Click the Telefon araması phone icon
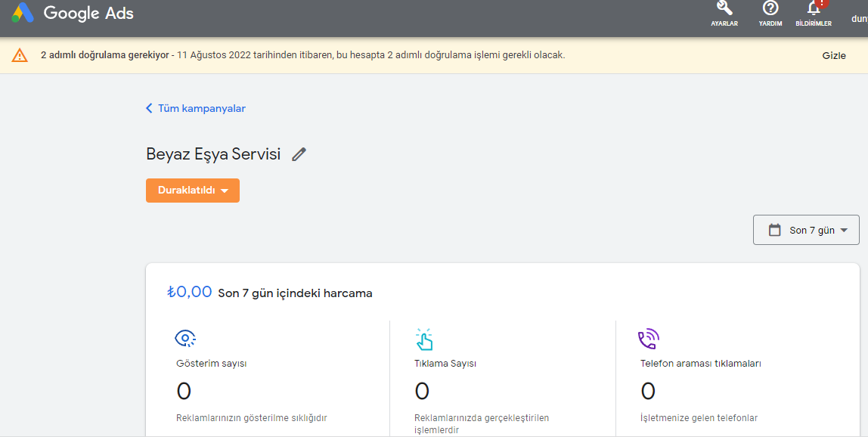 click(649, 339)
